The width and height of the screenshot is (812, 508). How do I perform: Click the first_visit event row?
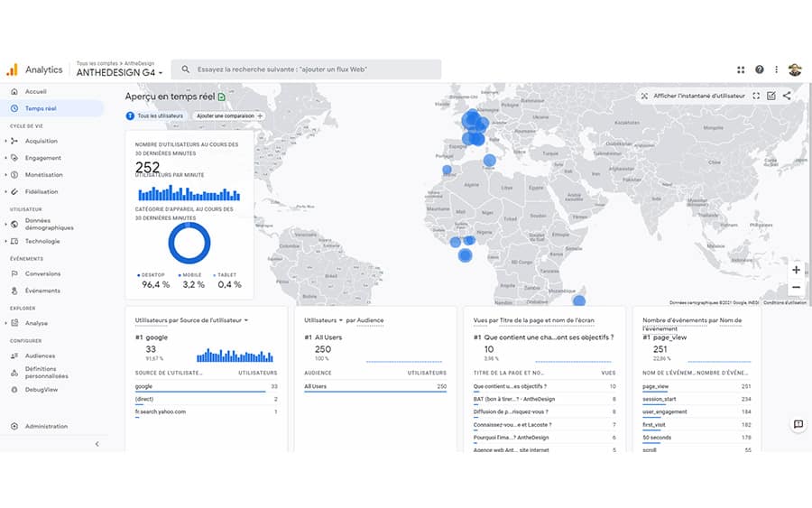[697, 425]
